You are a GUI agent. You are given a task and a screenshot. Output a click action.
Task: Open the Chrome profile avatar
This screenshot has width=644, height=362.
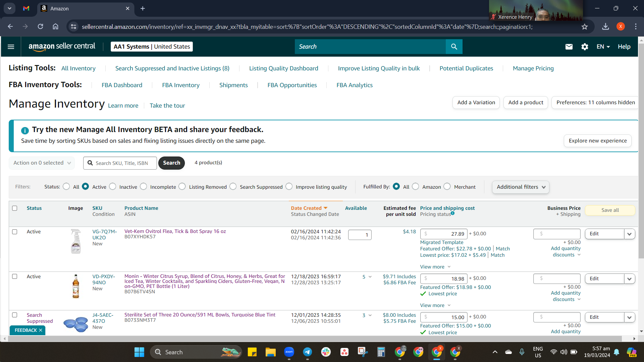pyautogui.click(x=621, y=26)
